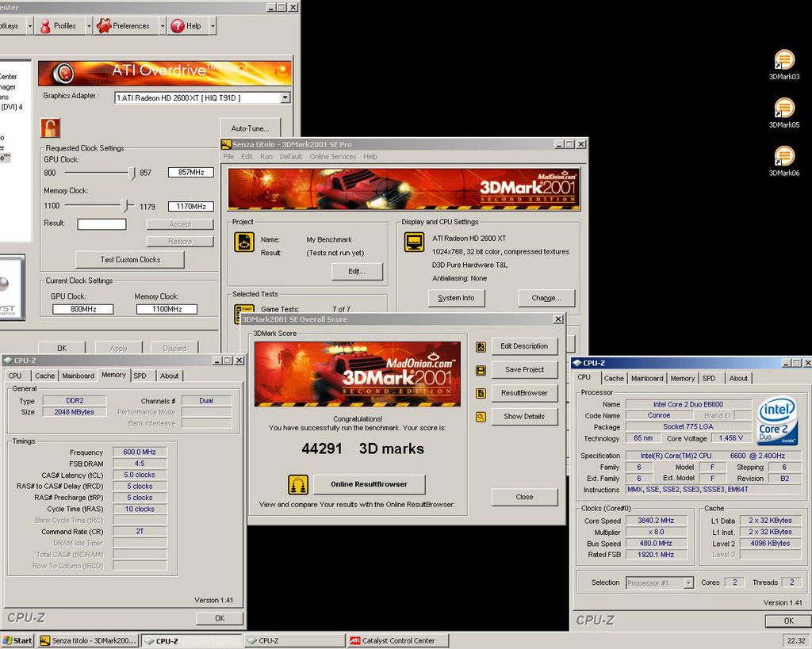This screenshot has height=649, width=812.
Task: Switch to Memory tab in right CPU-Z
Action: point(683,378)
